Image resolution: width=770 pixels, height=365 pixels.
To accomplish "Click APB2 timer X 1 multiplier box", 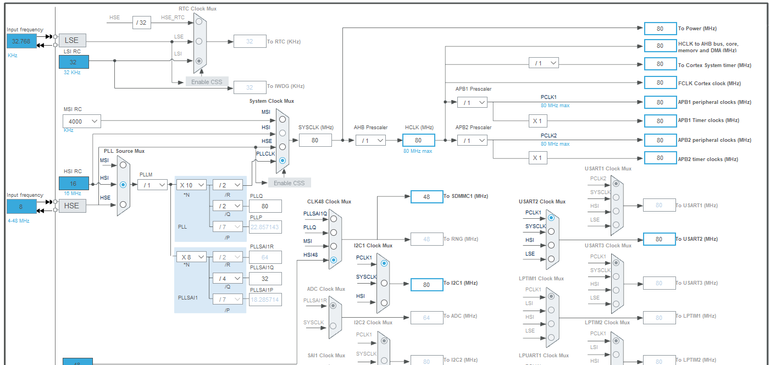I will pyautogui.click(x=537, y=158).
